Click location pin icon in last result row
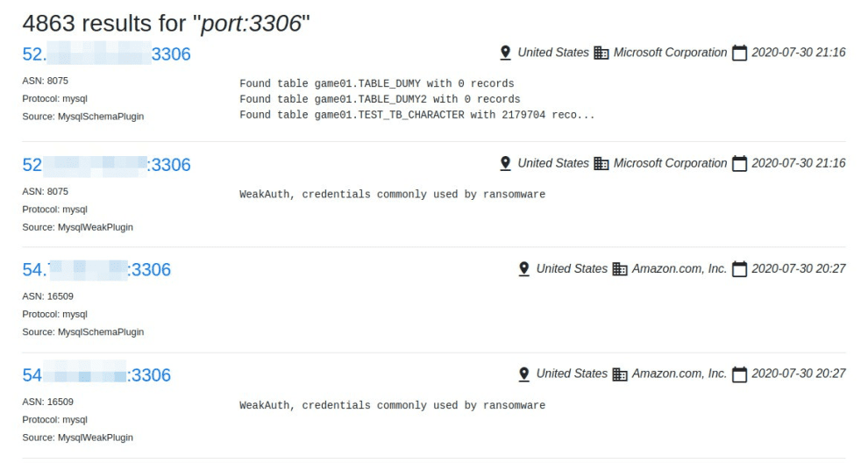The width and height of the screenshot is (868, 463). [524, 374]
